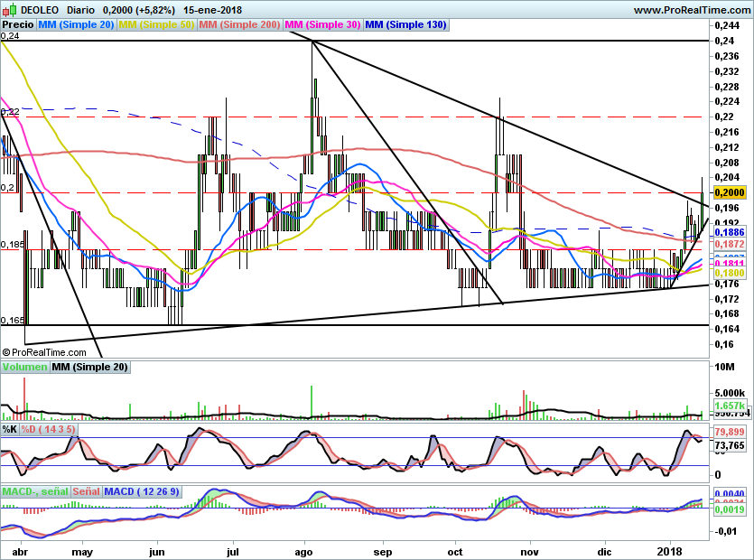The height and width of the screenshot is (560, 754).
Task: Click the candlestick icon beside DEOLEO title
Action: 8,9
